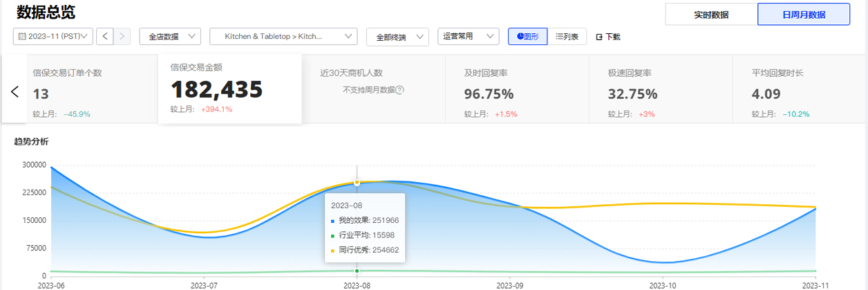Expand the Kitchen & Tabletop category dropdown
Viewport: 868px width, 290px height.
click(x=283, y=36)
